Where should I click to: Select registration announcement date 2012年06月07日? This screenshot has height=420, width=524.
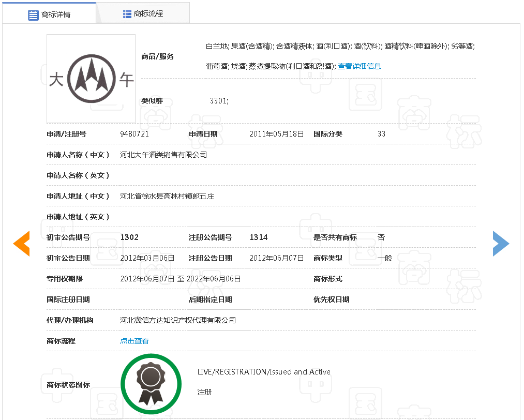pos(277,258)
